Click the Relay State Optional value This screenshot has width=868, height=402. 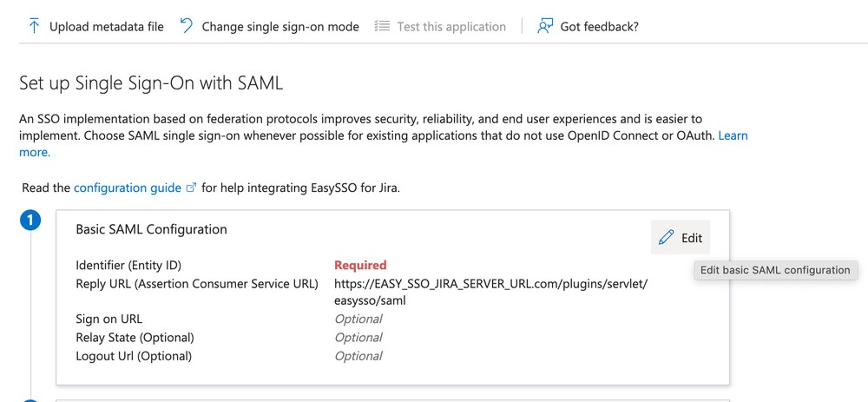pos(358,337)
